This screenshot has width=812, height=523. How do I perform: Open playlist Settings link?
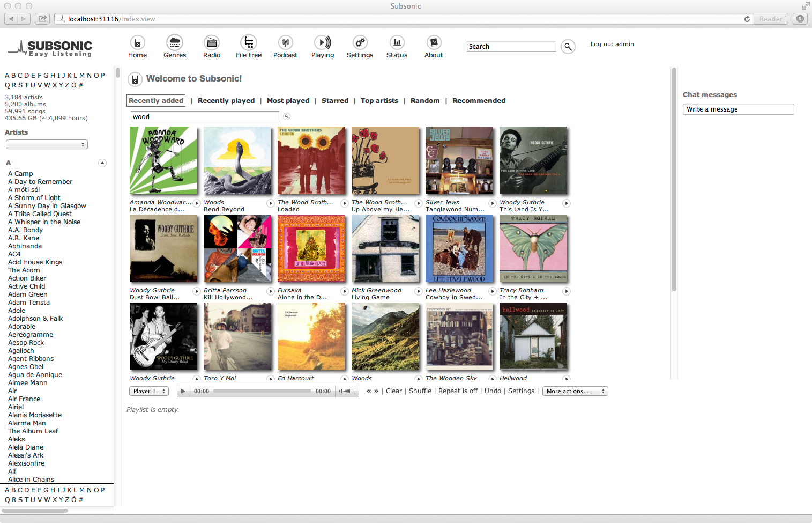pyautogui.click(x=521, y=391)
